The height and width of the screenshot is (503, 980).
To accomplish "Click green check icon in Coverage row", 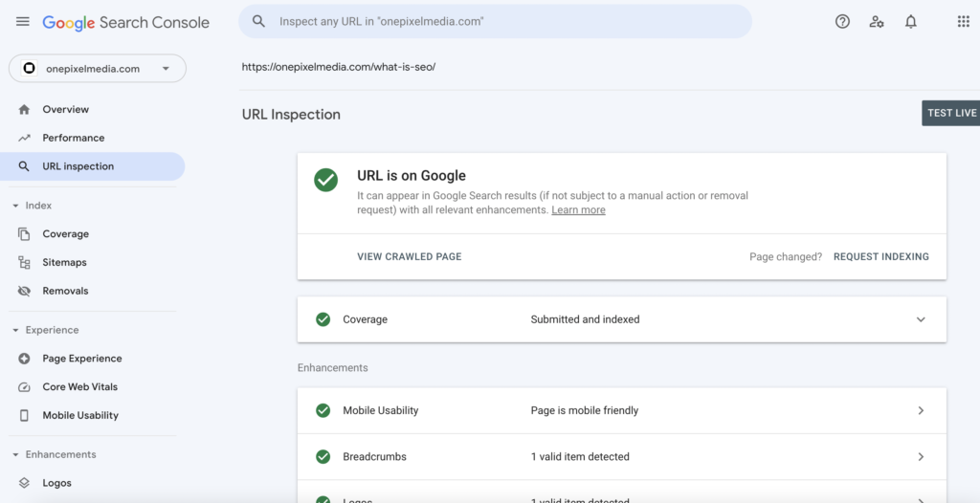I will tap(323, 319).
